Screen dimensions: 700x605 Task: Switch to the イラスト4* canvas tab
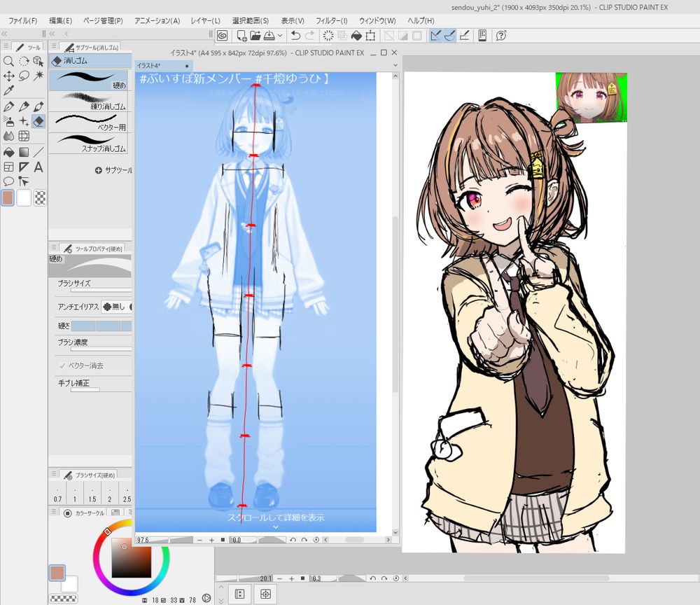pos(162,66)
